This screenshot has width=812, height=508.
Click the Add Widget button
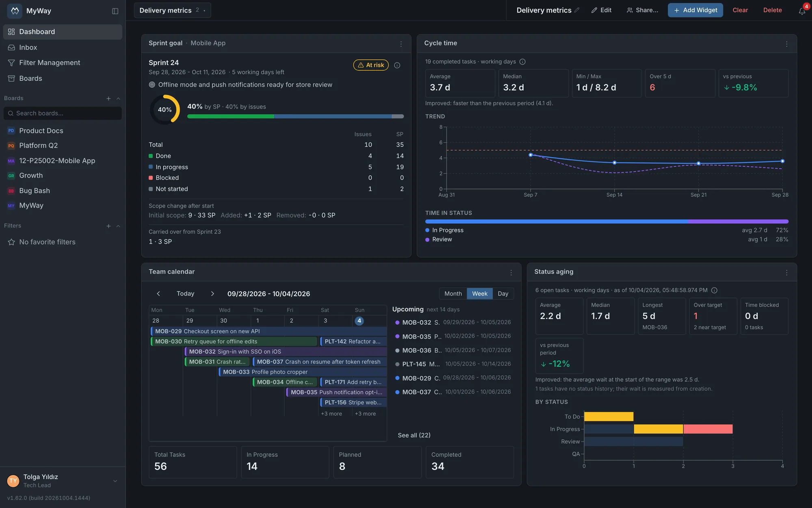695,10
